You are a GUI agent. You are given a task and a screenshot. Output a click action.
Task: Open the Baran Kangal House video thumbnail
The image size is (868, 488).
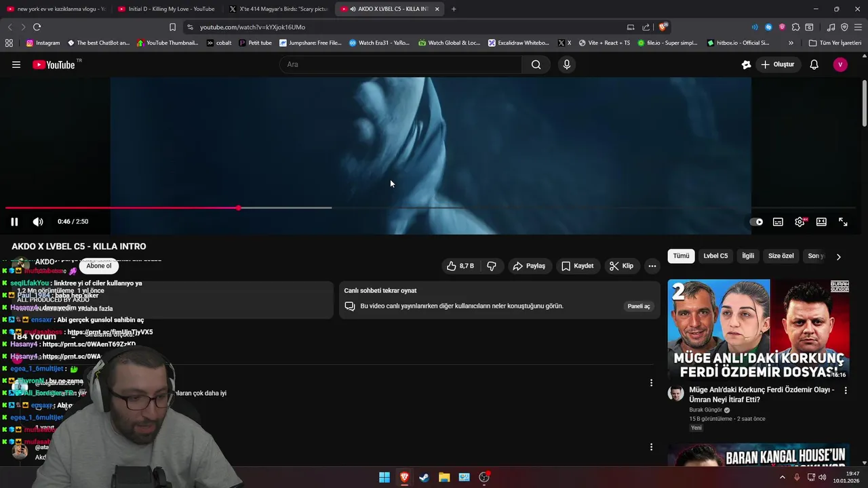[x=758, y=455]
